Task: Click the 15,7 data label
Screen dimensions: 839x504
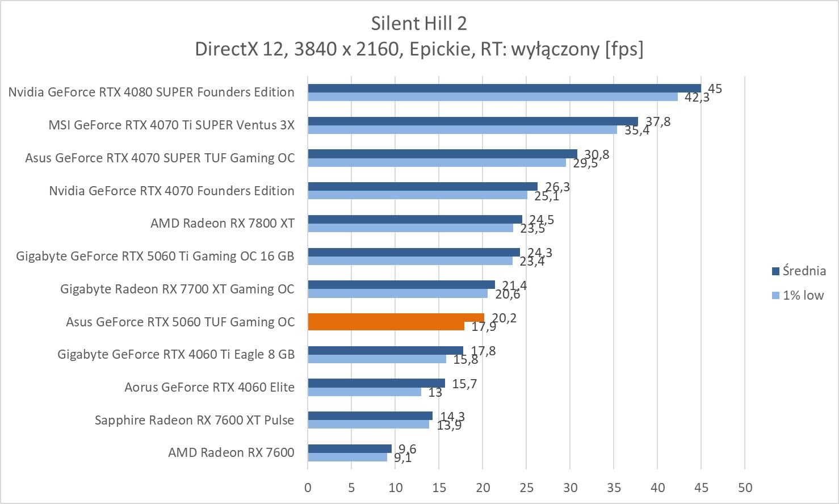Action: (464, 384)
